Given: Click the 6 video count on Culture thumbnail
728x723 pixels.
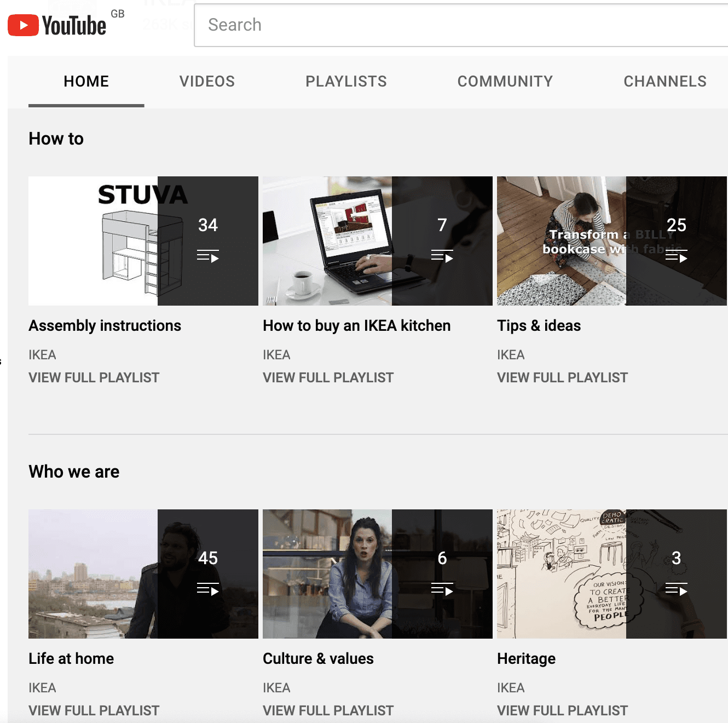Looking at the screenshot, I should [x=442, y=558].
